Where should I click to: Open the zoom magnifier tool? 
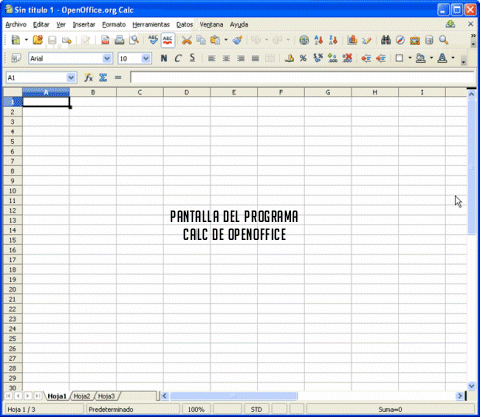coord(443,40)
